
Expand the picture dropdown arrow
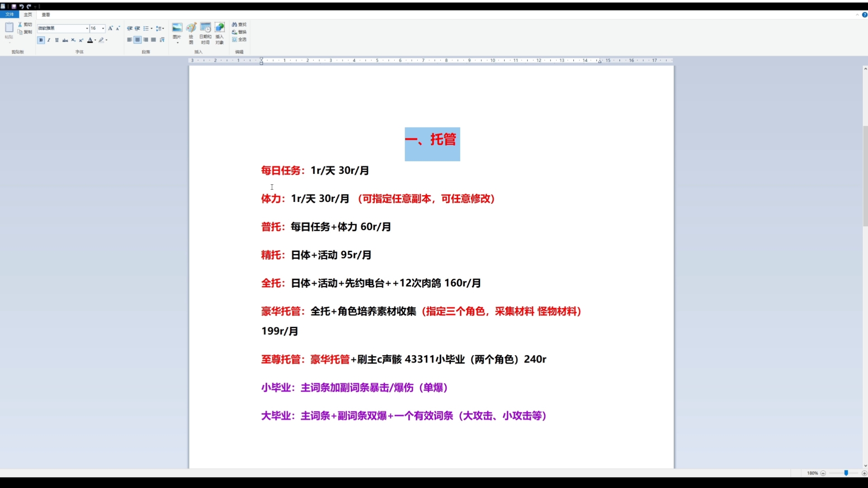[x=177, y=42]
